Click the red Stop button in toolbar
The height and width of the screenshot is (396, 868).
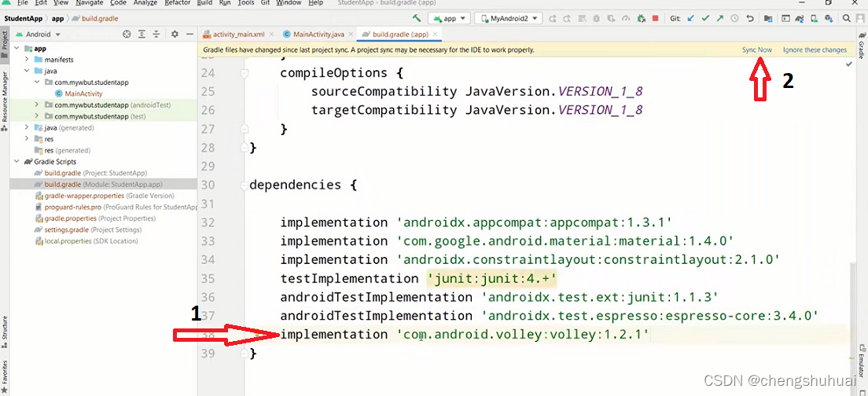click(656, 18)
